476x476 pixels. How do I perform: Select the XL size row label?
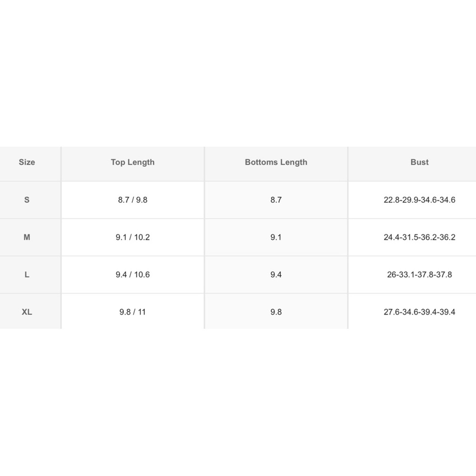(x=27, y=312)
